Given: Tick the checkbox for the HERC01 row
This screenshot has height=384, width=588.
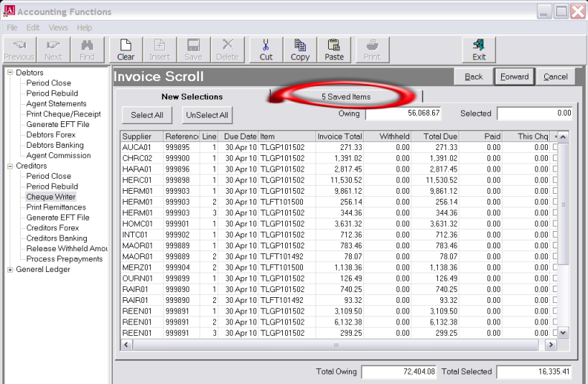Looking at the screenshot, I should [554, 178].
